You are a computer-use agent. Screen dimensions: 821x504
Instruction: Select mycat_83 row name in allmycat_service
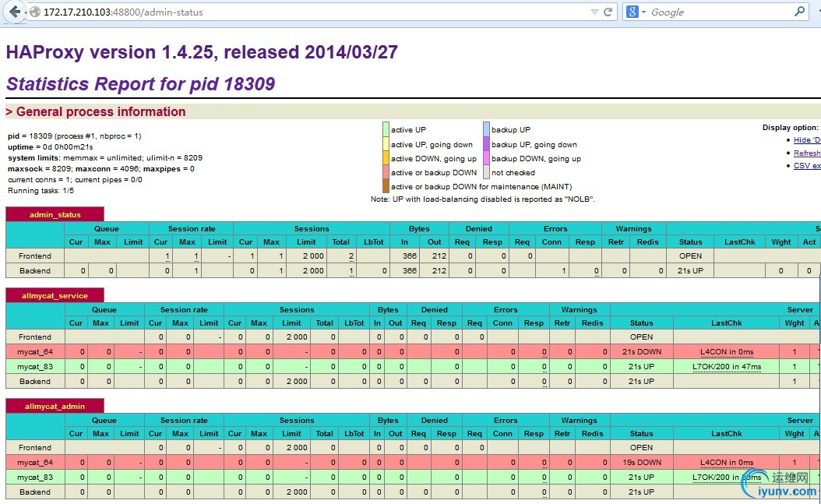click(35, 366)
